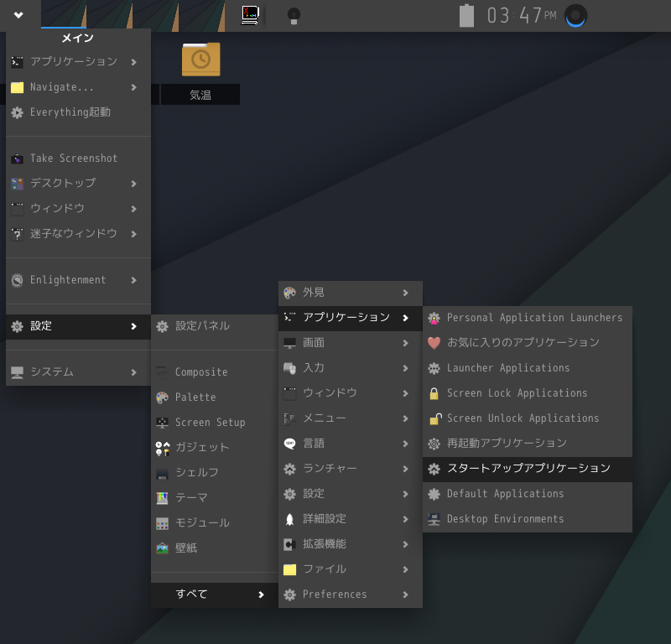This screenshot has height=644, width=671.
Task: Click the 設定 entry in メイン menu
Action: (x=78, y=327)
